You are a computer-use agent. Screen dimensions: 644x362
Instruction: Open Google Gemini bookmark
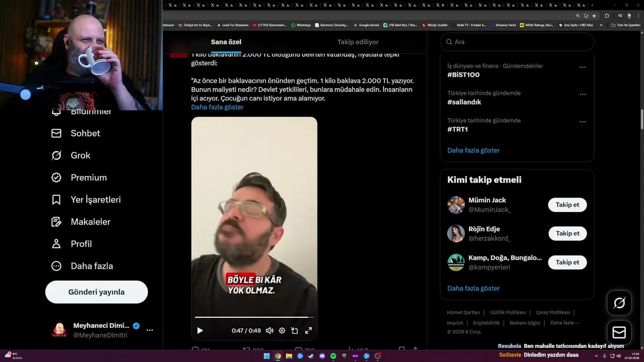click(x=366, y=25)
